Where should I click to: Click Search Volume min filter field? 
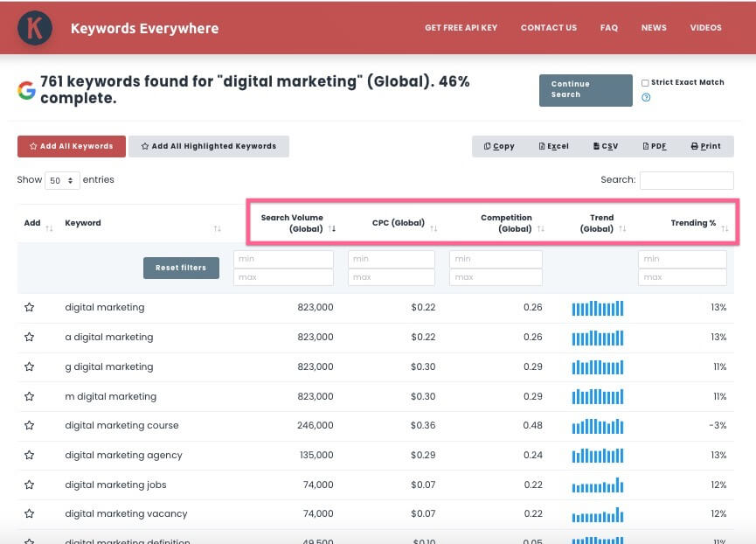point(283,259)
